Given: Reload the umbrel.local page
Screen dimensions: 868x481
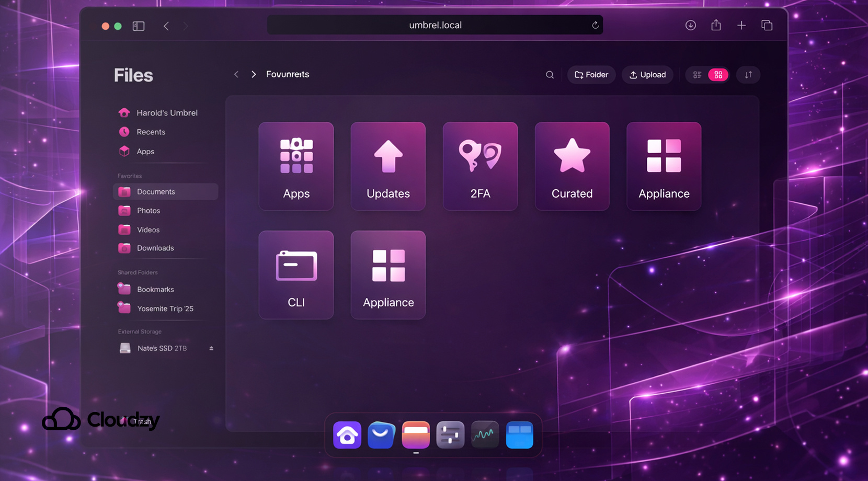Looking at the screenshot, I should [x=595, y=25].
